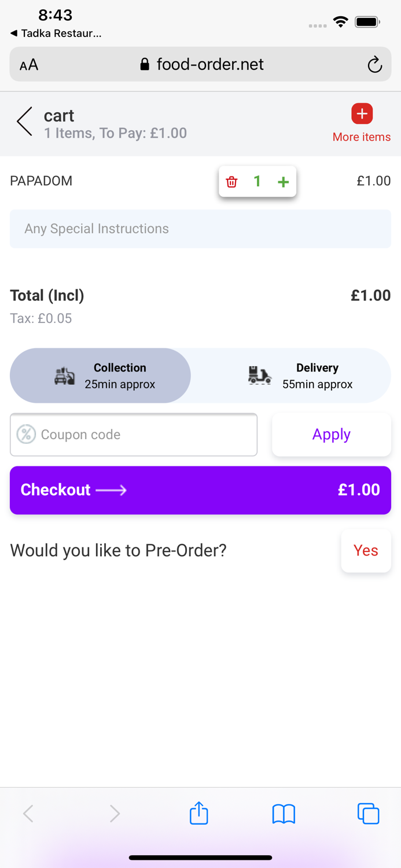
Task: Tap the Safari share icon
Action: (199, 813)
